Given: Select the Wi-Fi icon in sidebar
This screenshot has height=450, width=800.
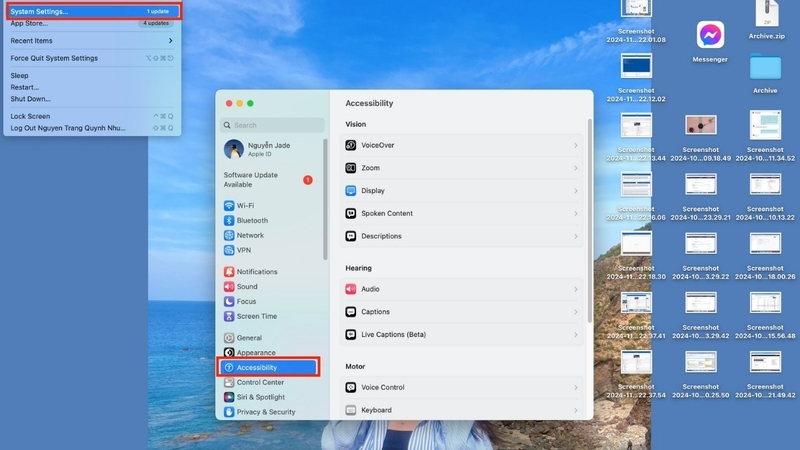Looking at the screenshot, I should click(x=229, y=205).
